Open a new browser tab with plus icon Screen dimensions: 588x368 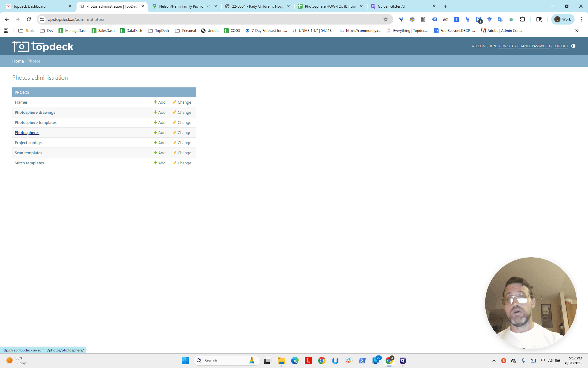445,6
